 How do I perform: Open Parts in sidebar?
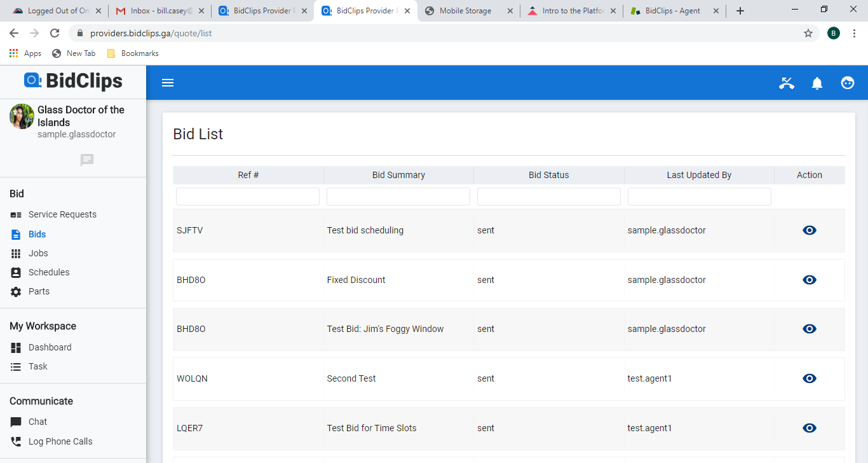click(x=39, y=292)
